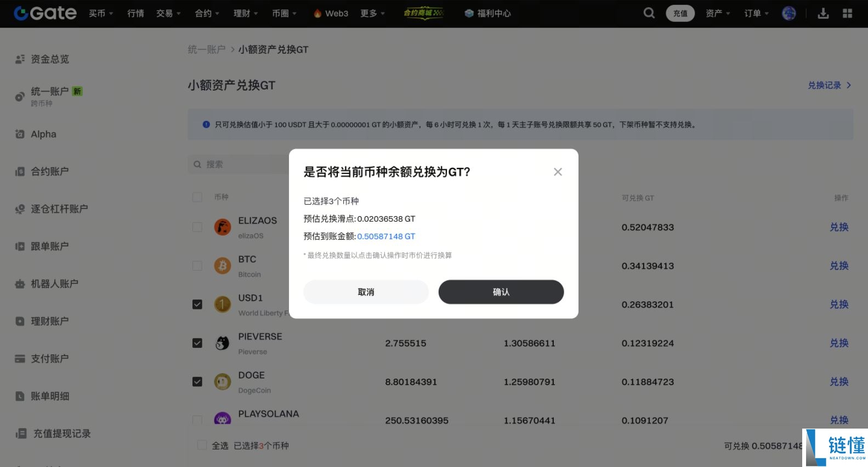Open Alpha in sidebar
This screenshot has height=467, width=868.
pyautogui.click(x=43, y=134)
